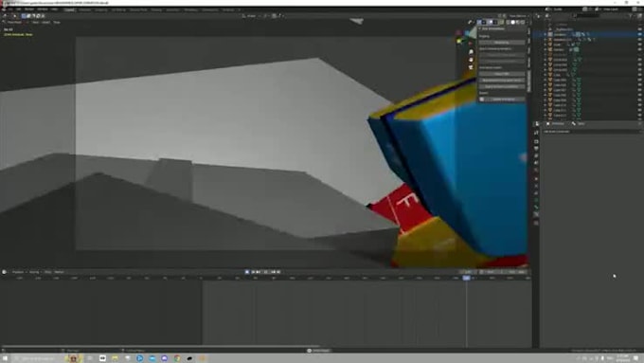Toggle X-ray mode in viewport
Screen dimensions: 644x363
[x=502, y=22]
